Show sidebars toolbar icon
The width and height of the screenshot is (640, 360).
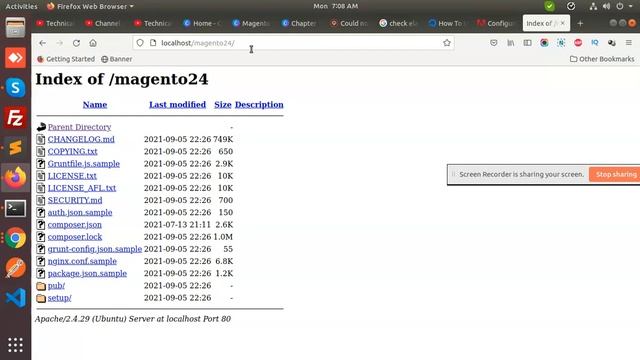(x=527, y=42)
